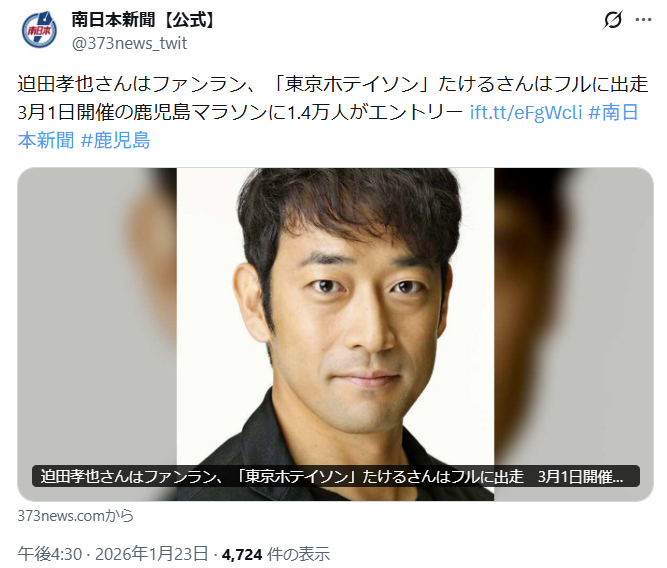Open the @373news_twit handle
667x568 pixels.
point(129,43)
